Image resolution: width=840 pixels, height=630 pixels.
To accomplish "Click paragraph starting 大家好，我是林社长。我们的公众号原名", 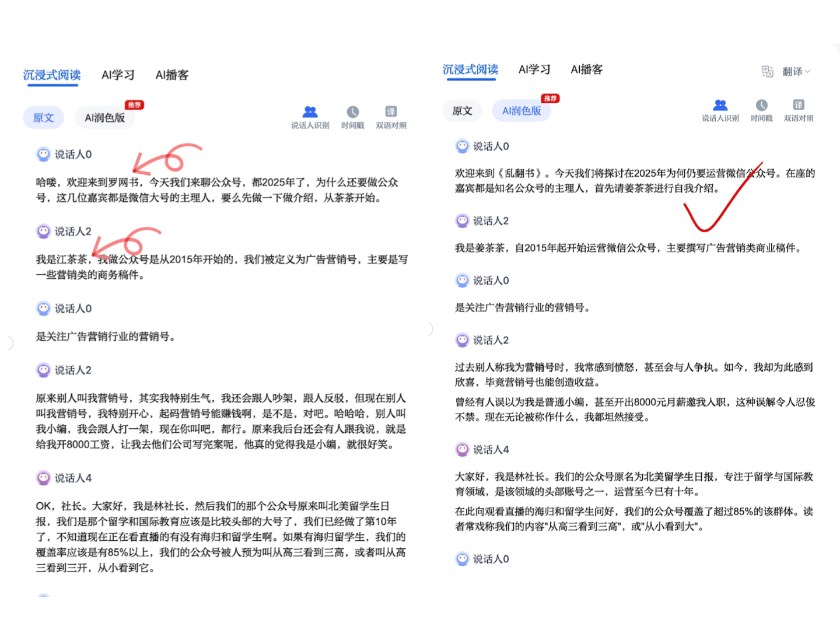I will click(633, 484).
